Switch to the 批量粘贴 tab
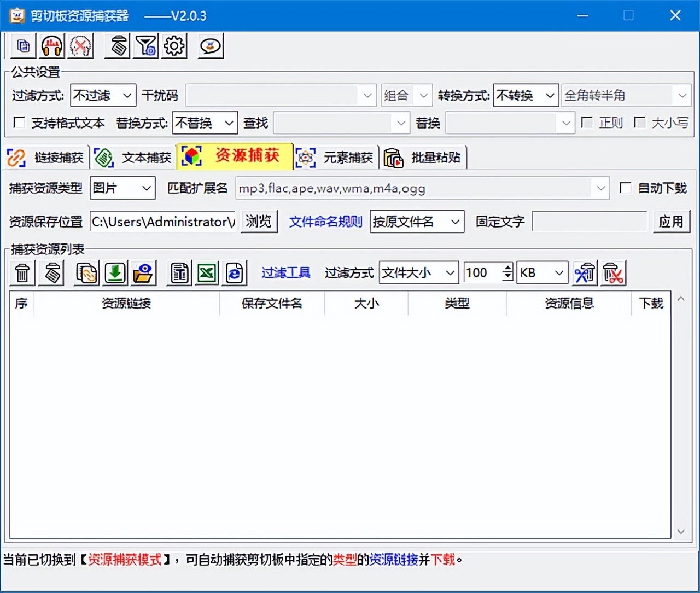 (423, 158)
